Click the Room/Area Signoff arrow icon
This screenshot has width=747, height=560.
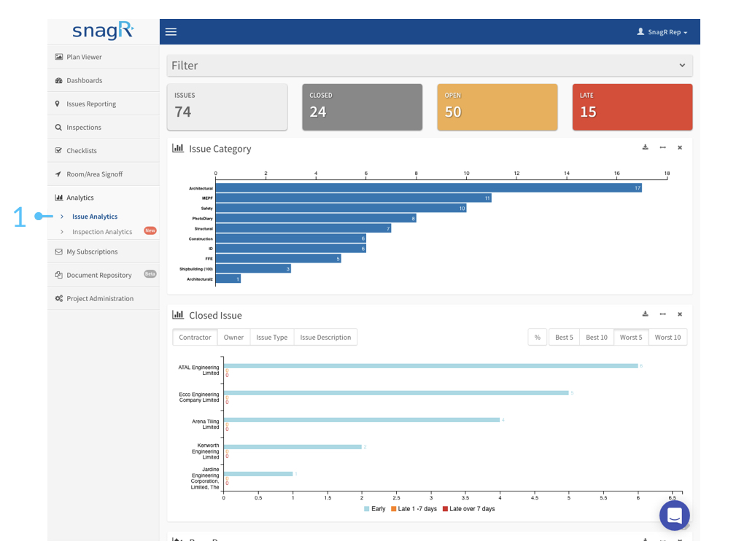tap(58, 174)
